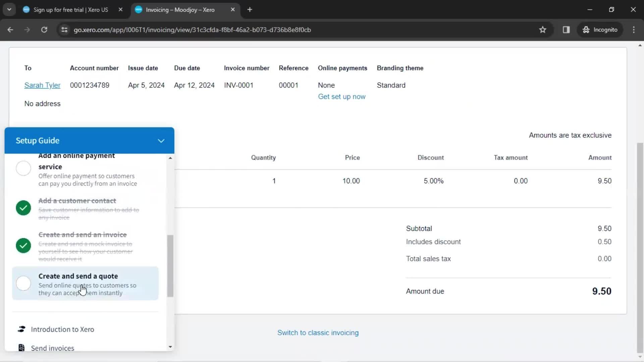This screenshot has width=644, height=362.
Task: Click the 10.00 price cell
Action: [351, 181]
